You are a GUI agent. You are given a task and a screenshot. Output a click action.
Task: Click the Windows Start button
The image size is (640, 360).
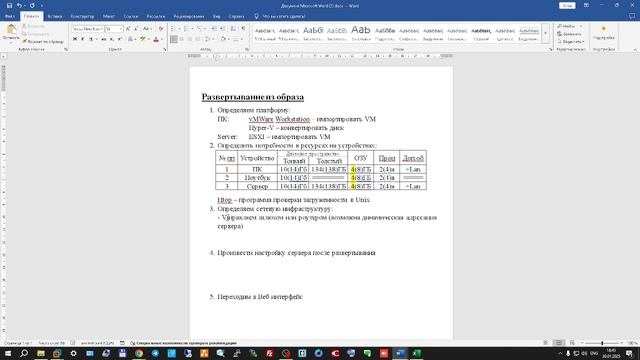pos(8,353)
